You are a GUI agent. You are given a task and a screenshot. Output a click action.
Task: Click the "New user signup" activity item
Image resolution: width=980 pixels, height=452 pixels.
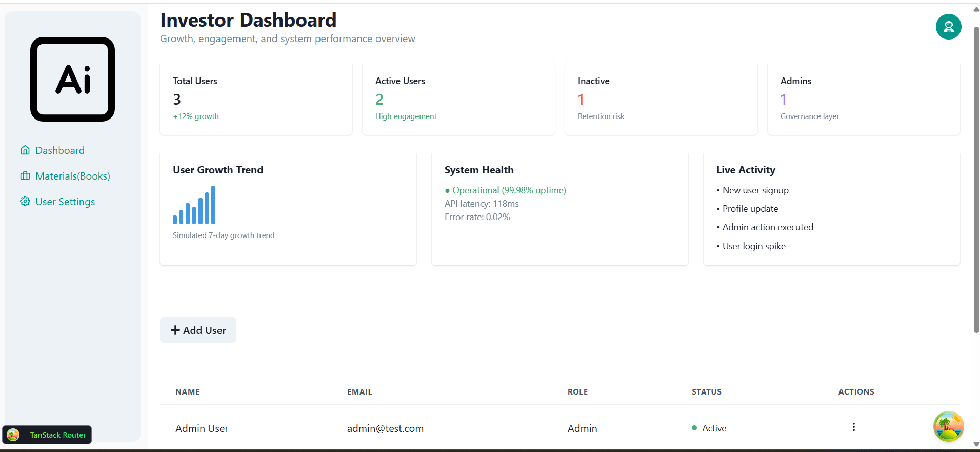pyautogui.click(x=752, y=190)
